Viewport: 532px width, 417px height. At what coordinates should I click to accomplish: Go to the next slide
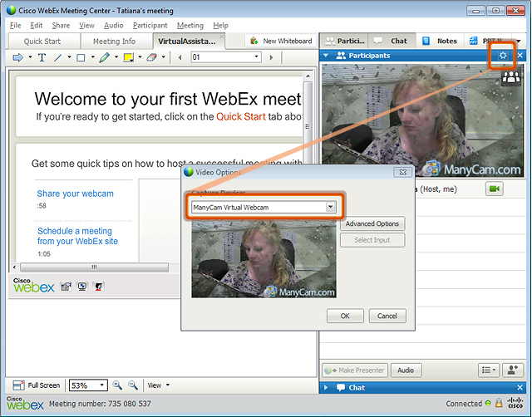point(271,57)
